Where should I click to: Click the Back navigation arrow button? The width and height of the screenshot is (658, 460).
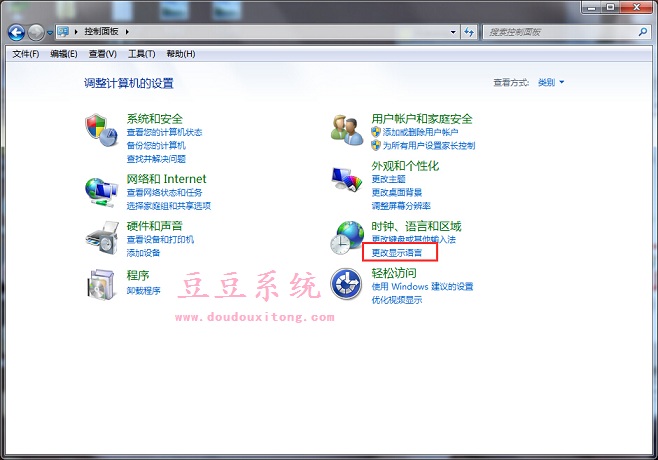coord(17,33)
